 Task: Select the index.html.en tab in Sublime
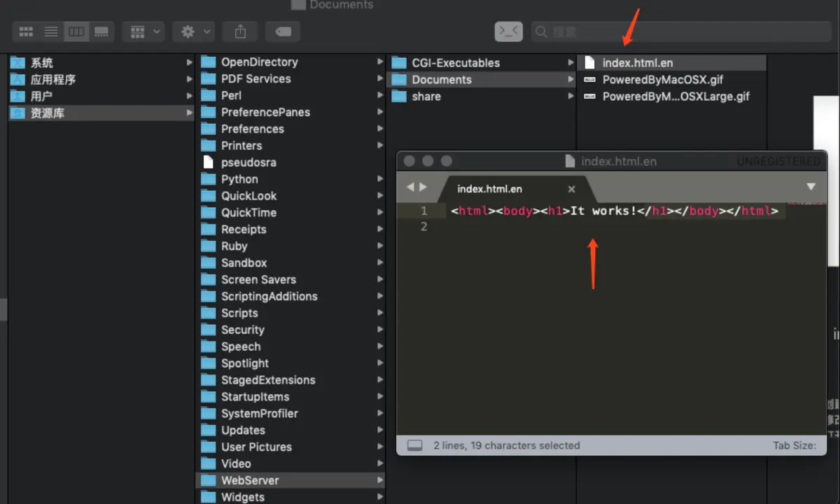pos(515,189)
